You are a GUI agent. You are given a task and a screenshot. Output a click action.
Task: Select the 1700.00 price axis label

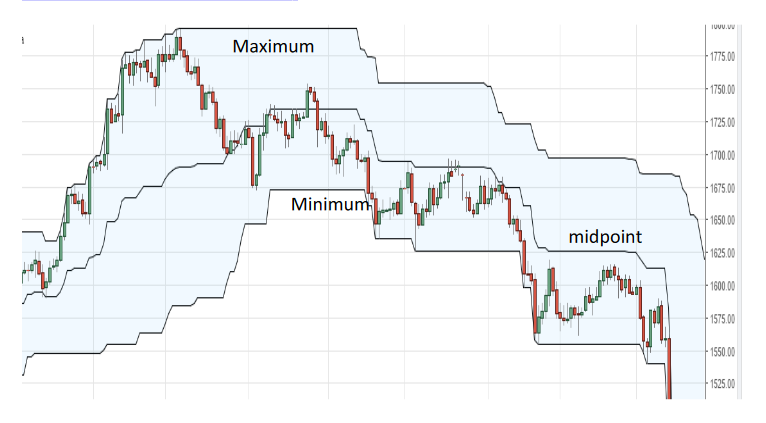pos(723,155)
